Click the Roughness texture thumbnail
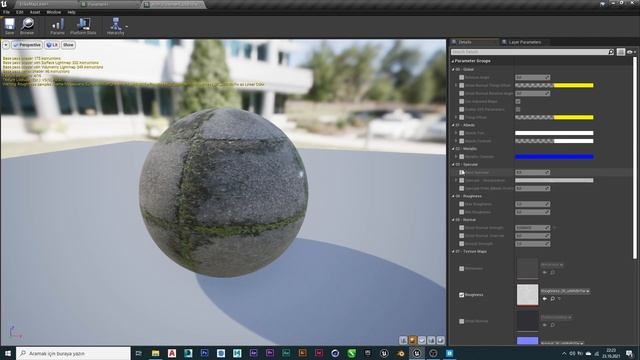The image size is (640, 360). tap(527, 295)
